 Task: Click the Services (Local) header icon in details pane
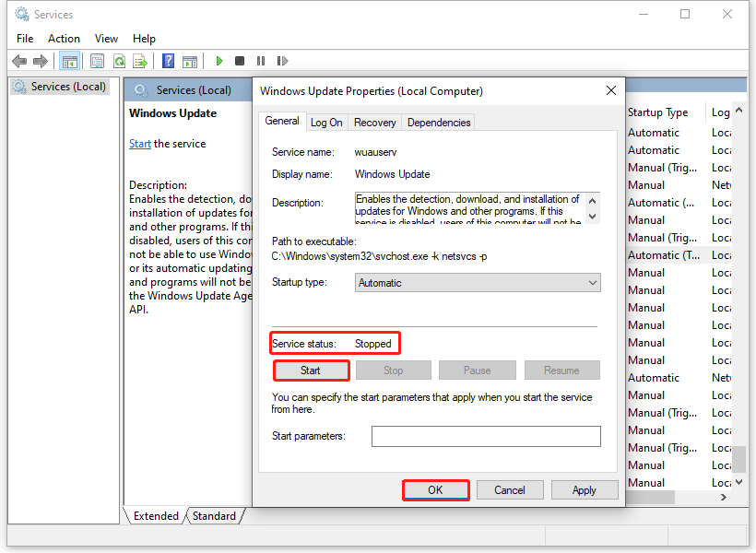[141, 90]
